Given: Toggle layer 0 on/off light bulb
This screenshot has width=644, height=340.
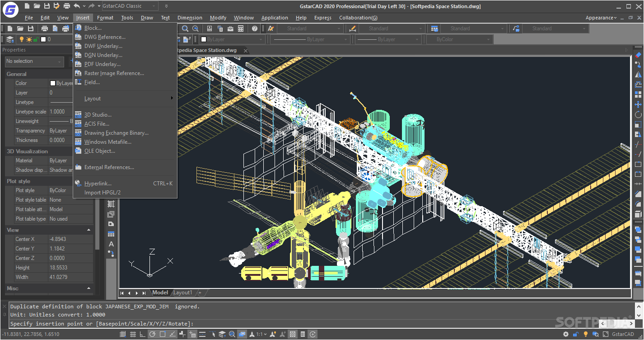Looking at the screenshot, I should [21, 39].
